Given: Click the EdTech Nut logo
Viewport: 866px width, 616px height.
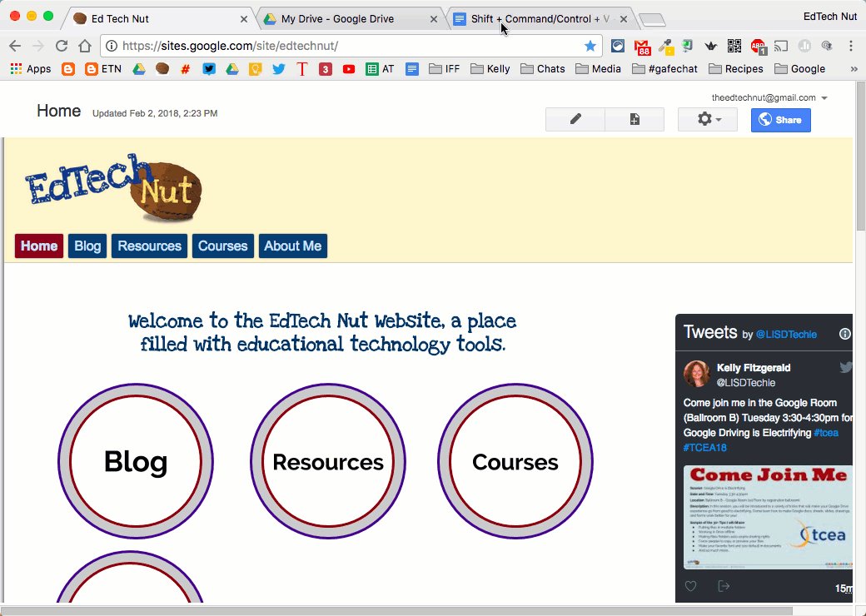Looking at the screenshot, I should click(x=113, y=187).
